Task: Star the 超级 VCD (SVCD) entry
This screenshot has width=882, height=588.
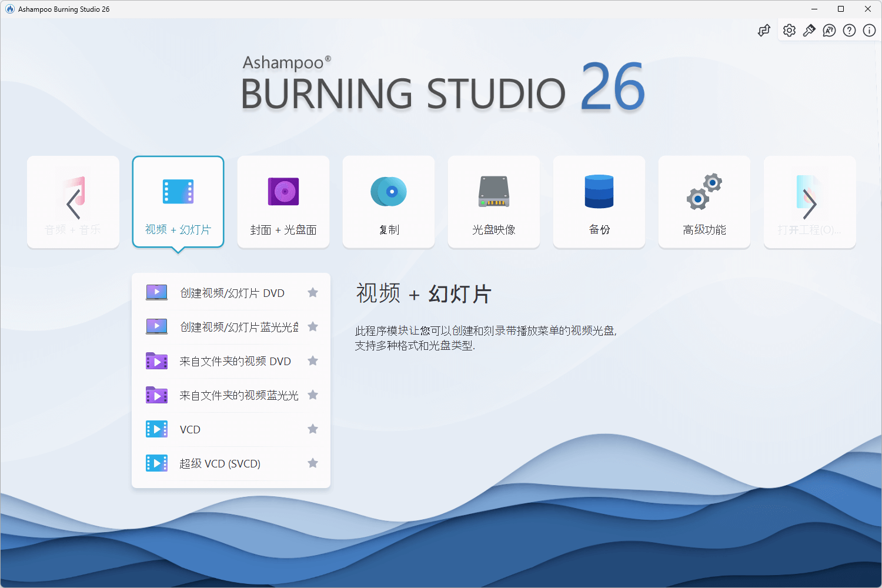Action: point(313,463)
